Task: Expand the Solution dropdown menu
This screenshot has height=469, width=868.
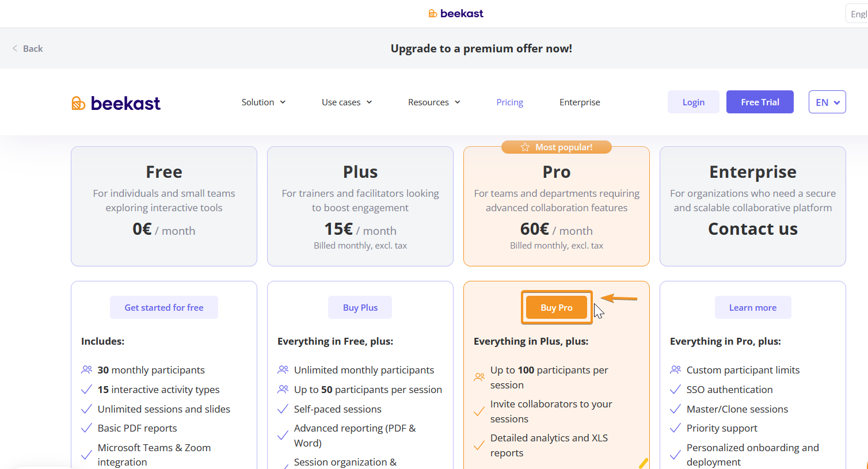Action: coord(264,102)
